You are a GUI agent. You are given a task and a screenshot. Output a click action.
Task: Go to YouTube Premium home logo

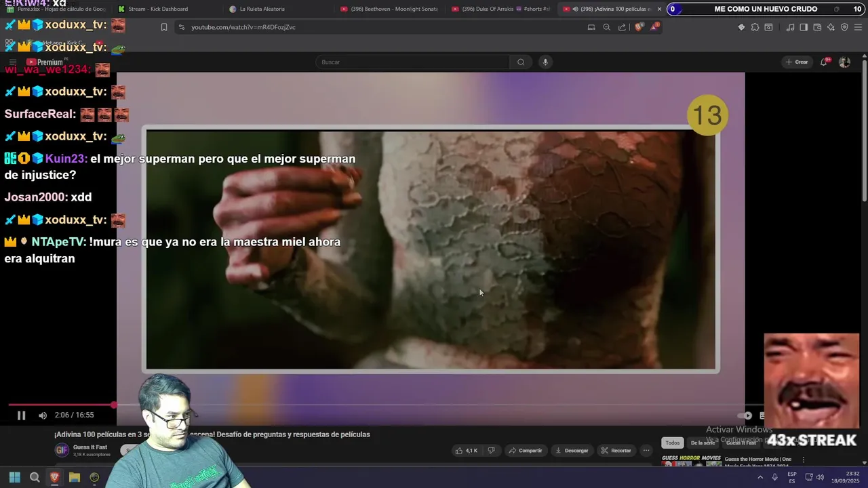[45, 62]
